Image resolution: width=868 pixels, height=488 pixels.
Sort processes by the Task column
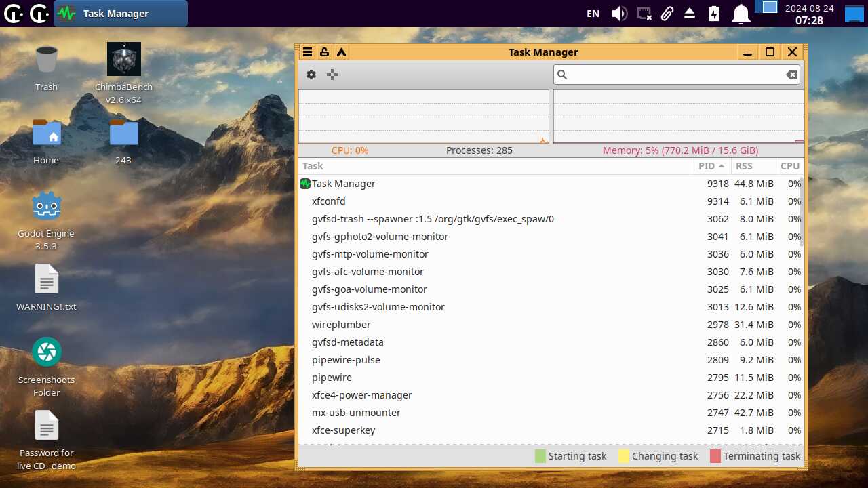pyautogui.click(x=496, y=166)
